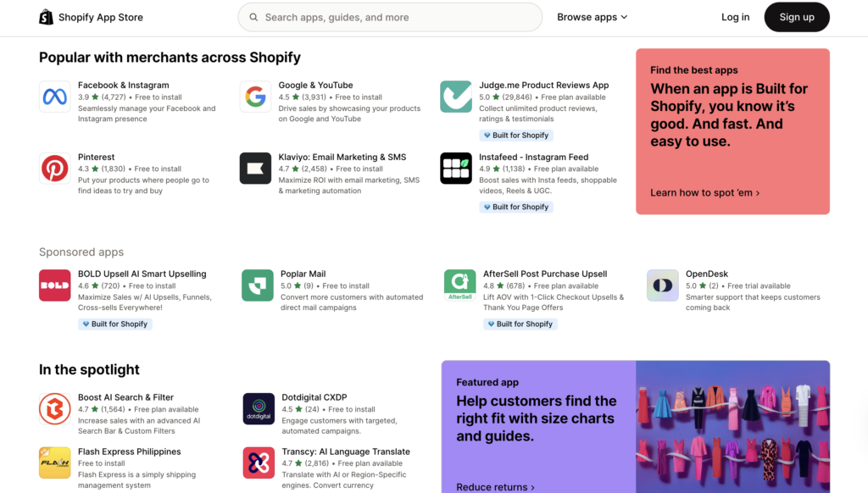Viewport: 868px width, 493px height.
Task: Click the featured app clothing rack image
Action: (733, 427)
